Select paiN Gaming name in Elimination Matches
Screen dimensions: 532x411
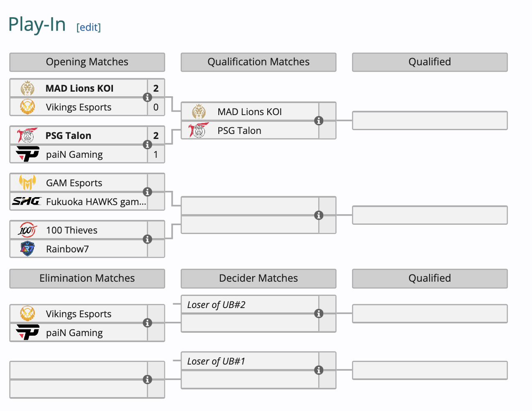(74, 333)
